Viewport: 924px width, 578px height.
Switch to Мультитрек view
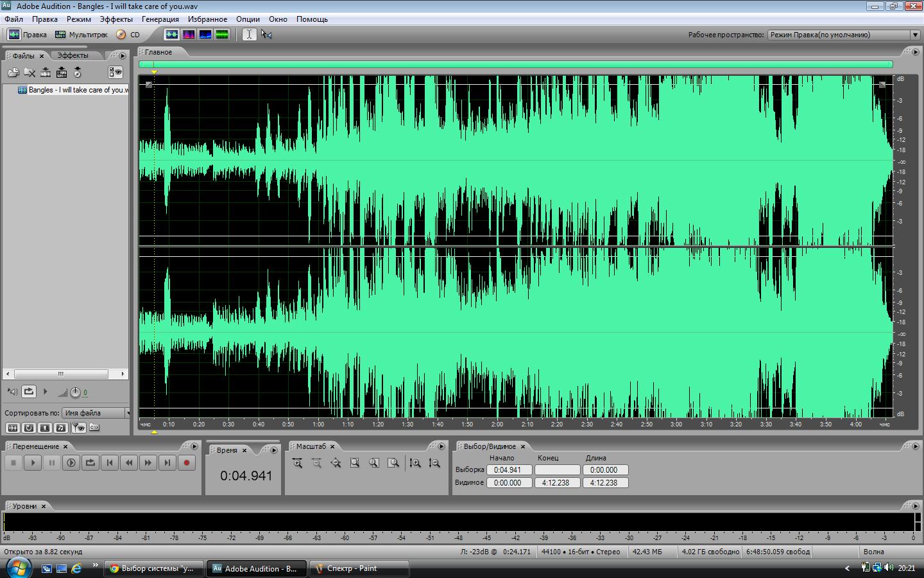click(x=81, y=35)
